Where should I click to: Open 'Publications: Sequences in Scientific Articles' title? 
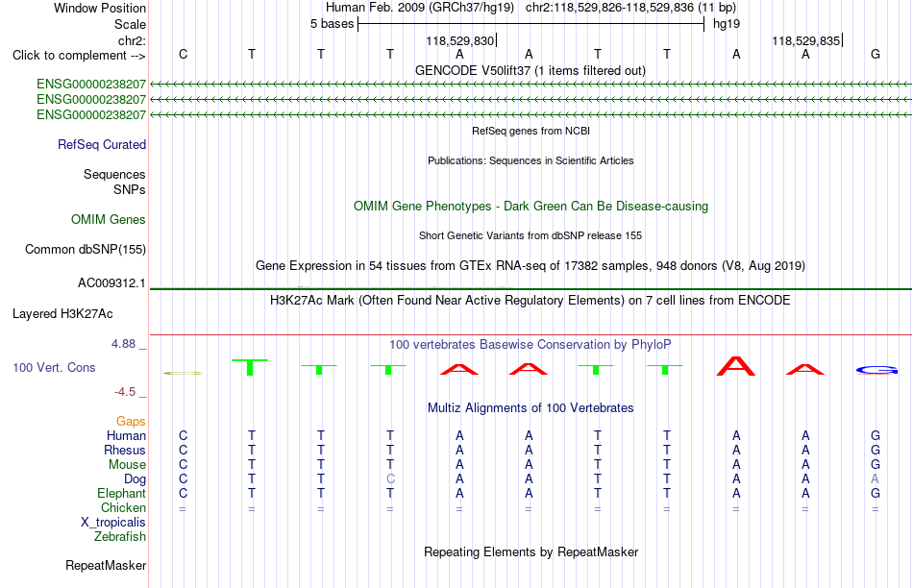pos(531,160)
